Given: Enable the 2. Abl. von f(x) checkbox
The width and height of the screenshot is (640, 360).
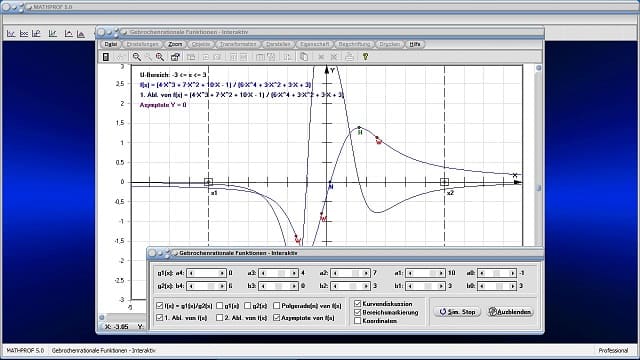Looking at the screenshot, I should pyautogui.click(x=220, y=317).
